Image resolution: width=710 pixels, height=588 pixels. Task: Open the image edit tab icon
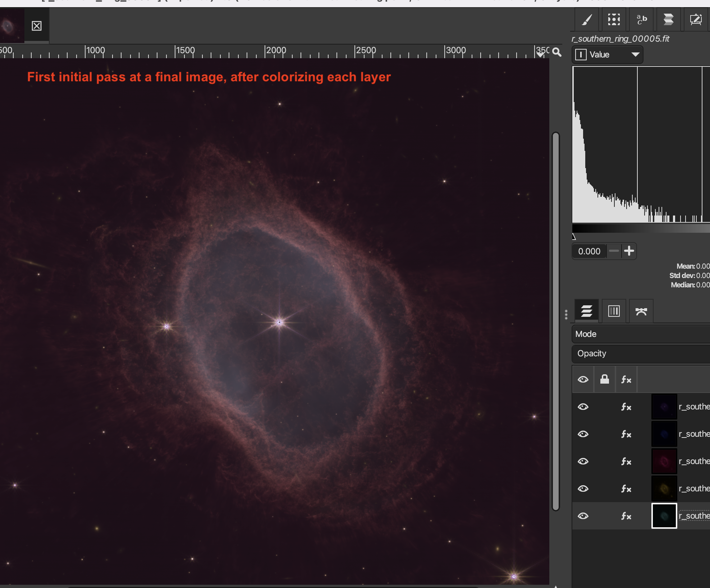(x=696, y=19)
